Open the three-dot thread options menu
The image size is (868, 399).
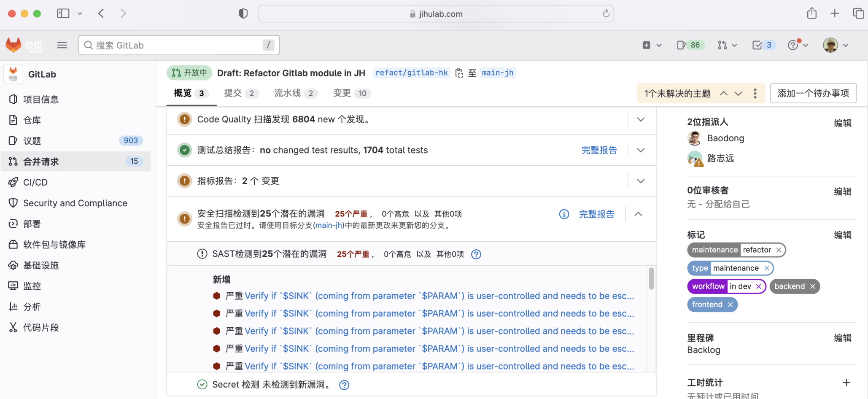(x=755, y=94)
